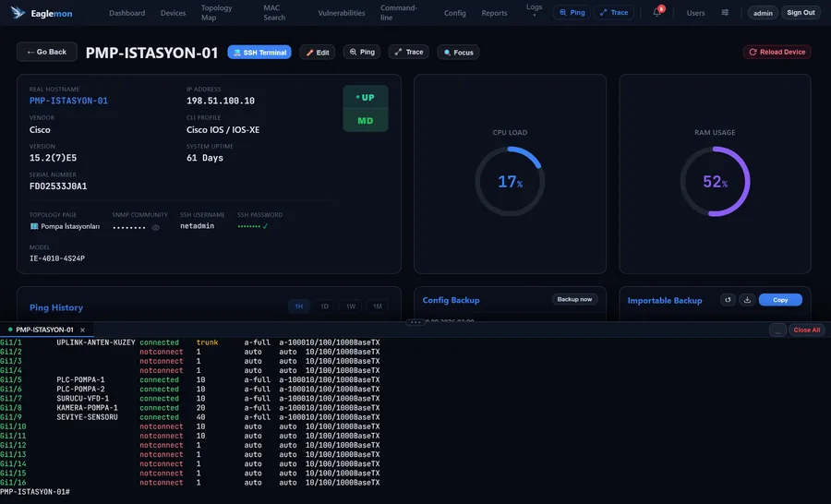Click the model IE-4010-4S24P
831x504 pixels.
pos(57,258)
